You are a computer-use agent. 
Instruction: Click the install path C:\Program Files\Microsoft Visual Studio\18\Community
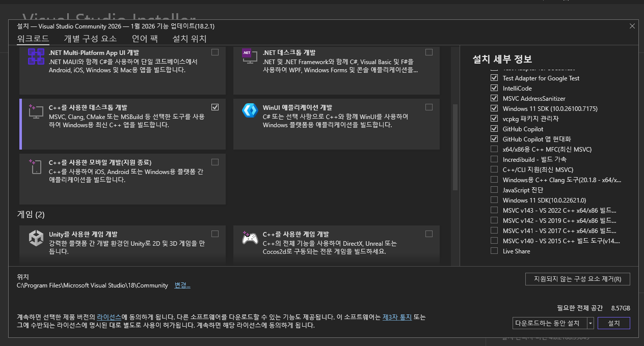[x=92, y=285]
